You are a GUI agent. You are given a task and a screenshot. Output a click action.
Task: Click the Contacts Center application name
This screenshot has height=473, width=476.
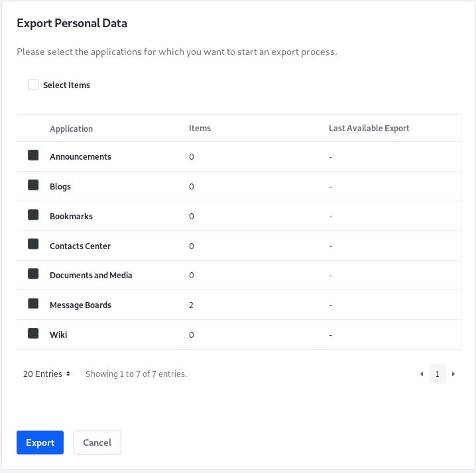click(x=80, y=246)
